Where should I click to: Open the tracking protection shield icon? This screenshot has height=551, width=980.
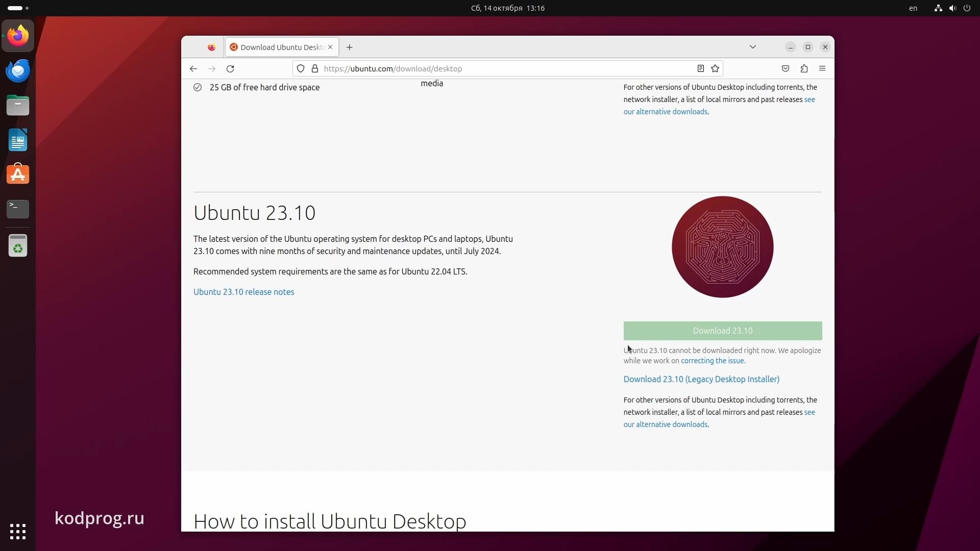pyautogui.click(x=301, y=69)
